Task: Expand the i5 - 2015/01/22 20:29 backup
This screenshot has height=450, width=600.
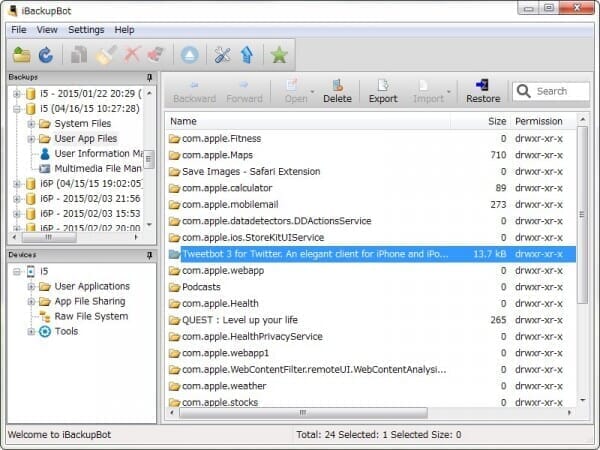Action: coord(16,94)
